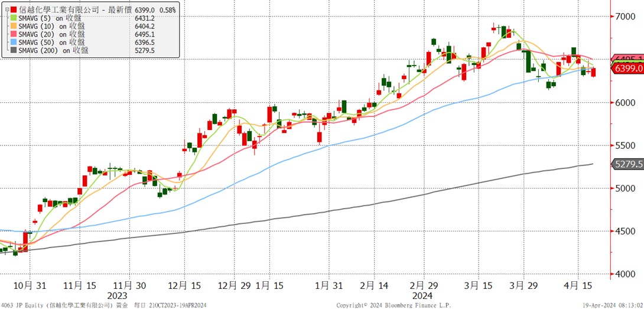Click the legend value 6396.5
This screenshot has height=309, width=644.
[144, 43]
